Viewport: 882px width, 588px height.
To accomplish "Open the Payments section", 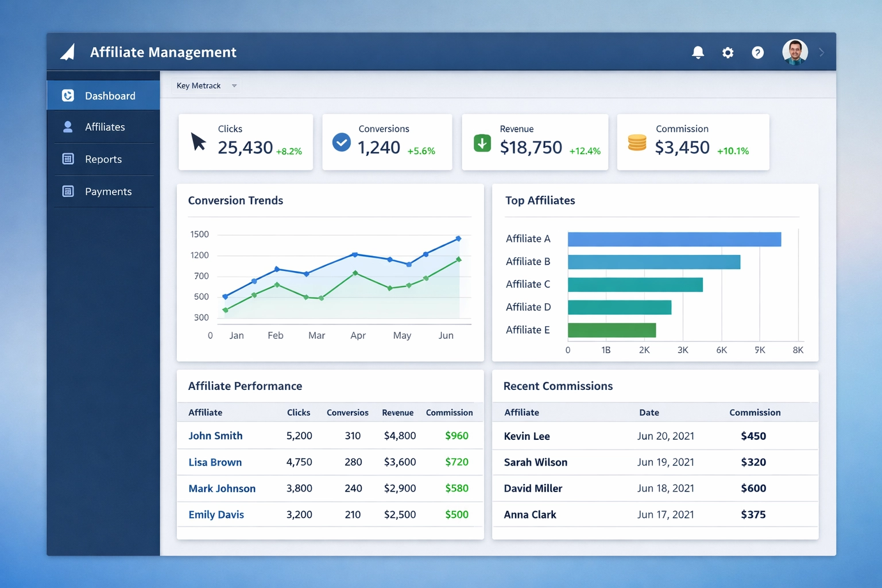I will [109, 191].
